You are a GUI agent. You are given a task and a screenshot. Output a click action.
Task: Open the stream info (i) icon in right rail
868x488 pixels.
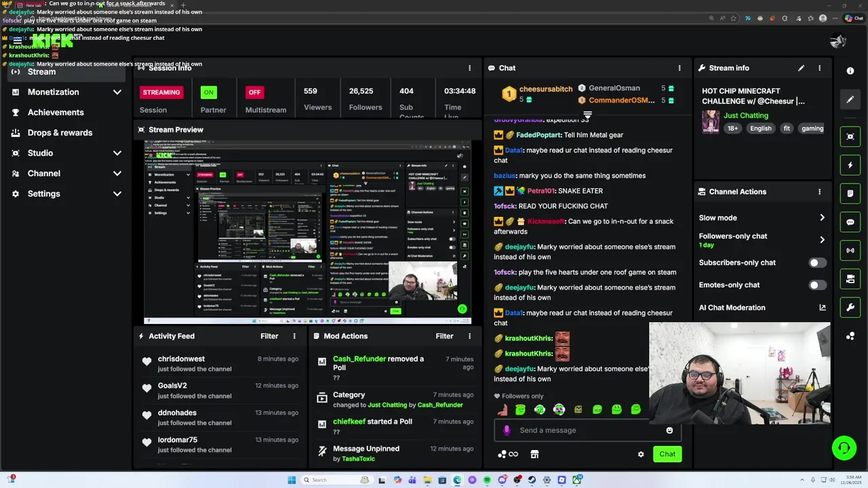click(850, 71)
